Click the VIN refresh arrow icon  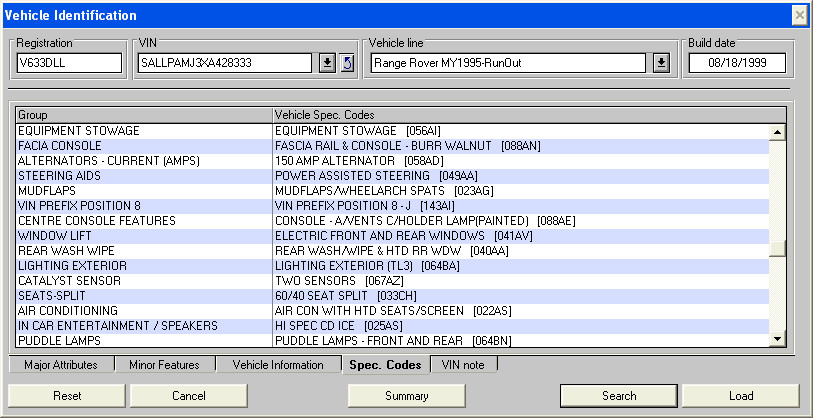coord(348,63)
